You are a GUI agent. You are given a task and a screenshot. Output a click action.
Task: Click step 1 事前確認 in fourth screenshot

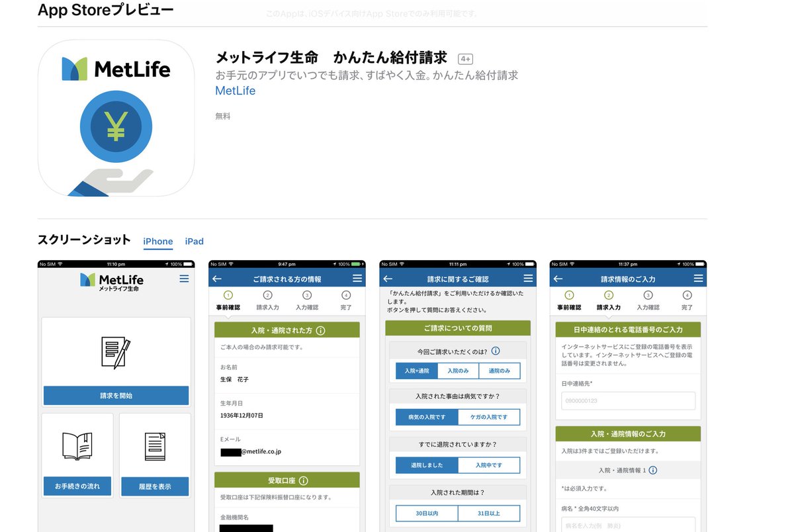[569, 301]
